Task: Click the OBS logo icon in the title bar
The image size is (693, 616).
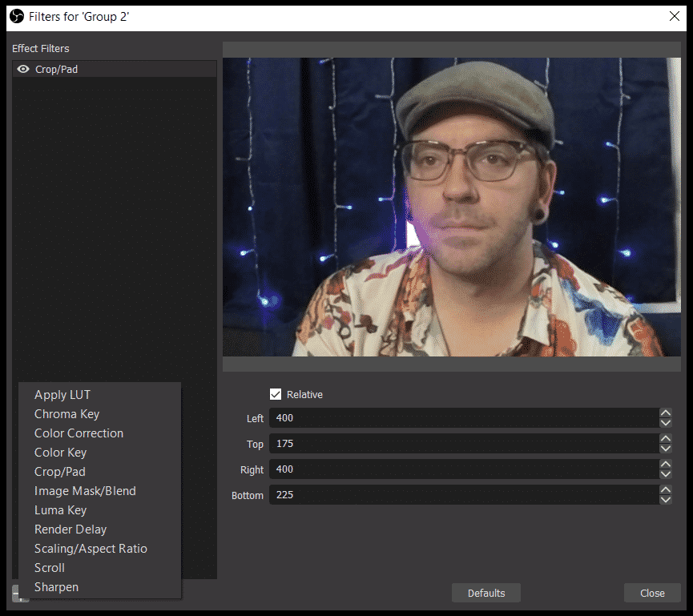Action: pos(17,16)
